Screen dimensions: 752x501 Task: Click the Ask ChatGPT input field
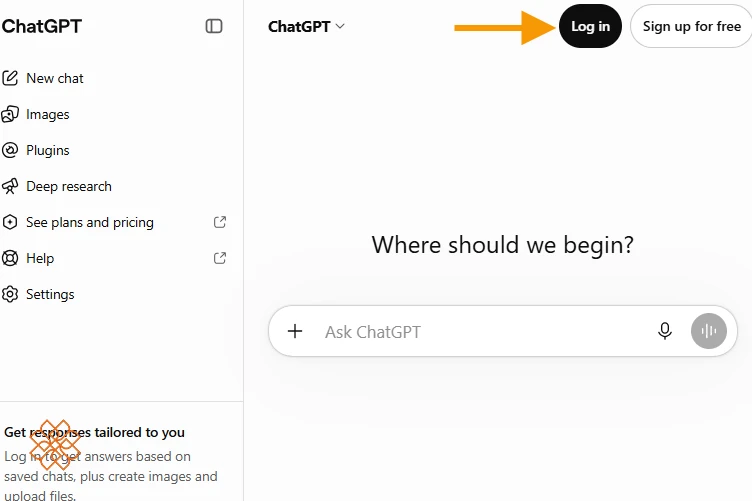[x=484, y=332]
